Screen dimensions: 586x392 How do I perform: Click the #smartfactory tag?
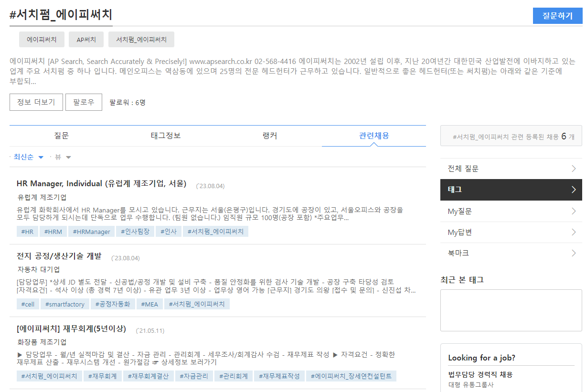pos(65,304)
